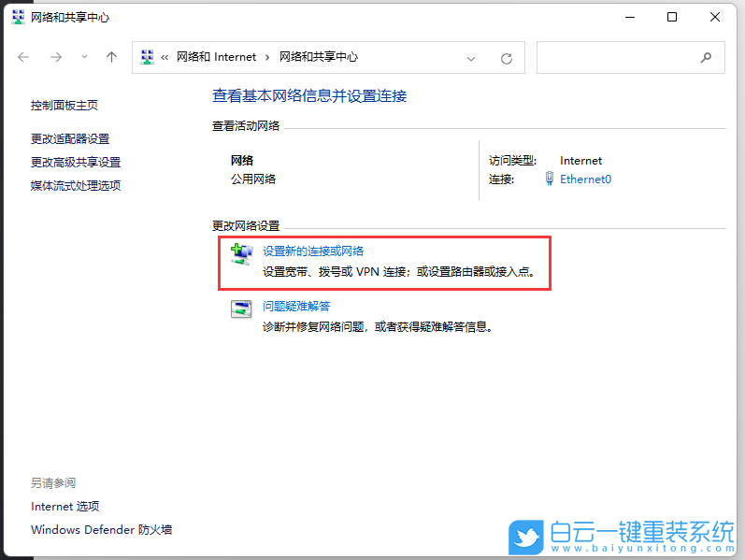Click 网络和共享中心 breadcrumb
The image size is (745, 560).
coord(319,57)
